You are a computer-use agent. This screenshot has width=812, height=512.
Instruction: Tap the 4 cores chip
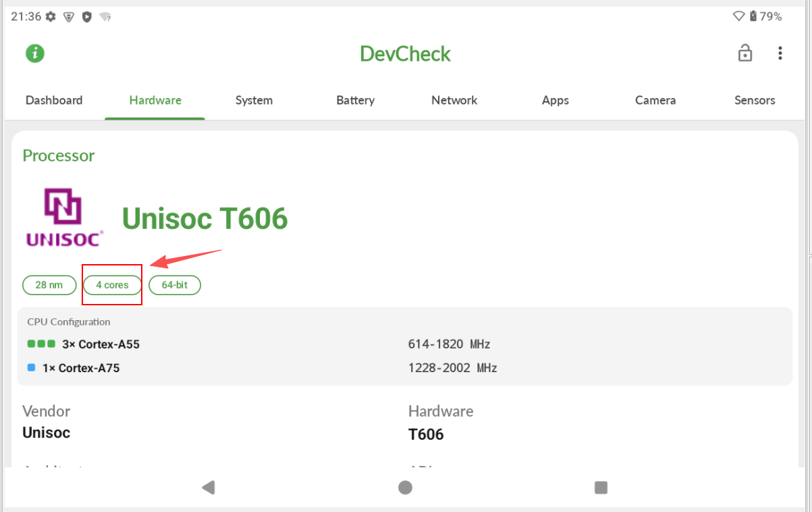coord(112,285)
